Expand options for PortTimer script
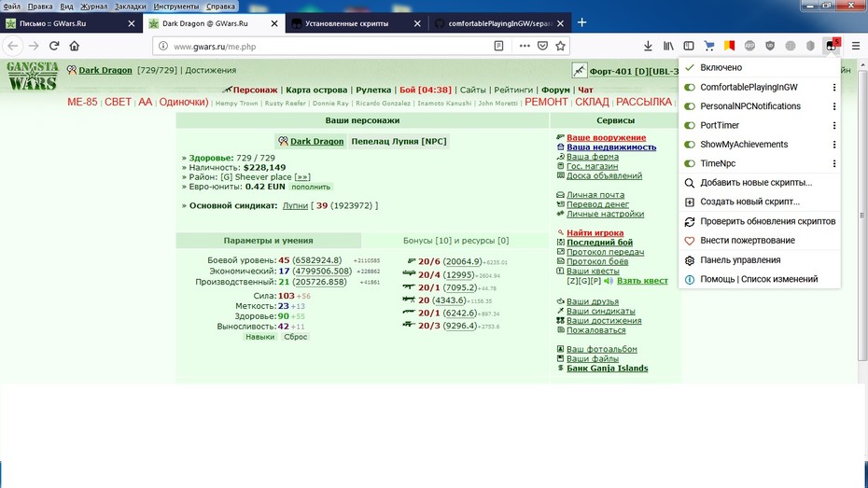Screen dimensions: 868x488 click(x=834, y=125)
